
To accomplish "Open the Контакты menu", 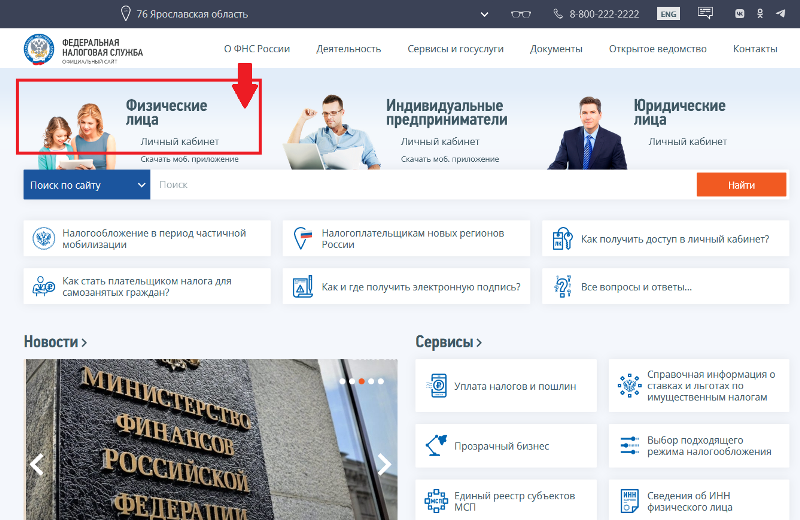I will [x=755, y=49].
